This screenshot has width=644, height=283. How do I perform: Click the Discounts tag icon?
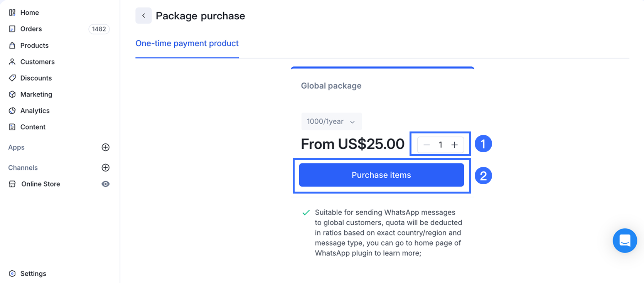(x=12, y=78)
